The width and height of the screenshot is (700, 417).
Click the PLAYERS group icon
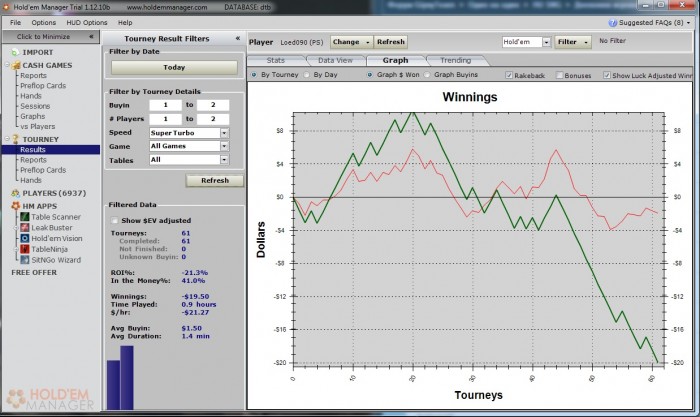[x=16, y=193]
